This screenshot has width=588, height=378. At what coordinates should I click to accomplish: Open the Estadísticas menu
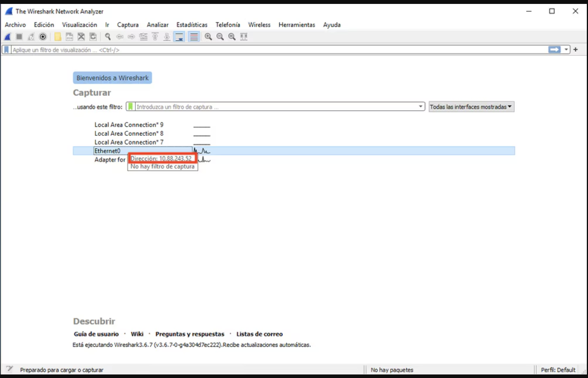[191, 25]
